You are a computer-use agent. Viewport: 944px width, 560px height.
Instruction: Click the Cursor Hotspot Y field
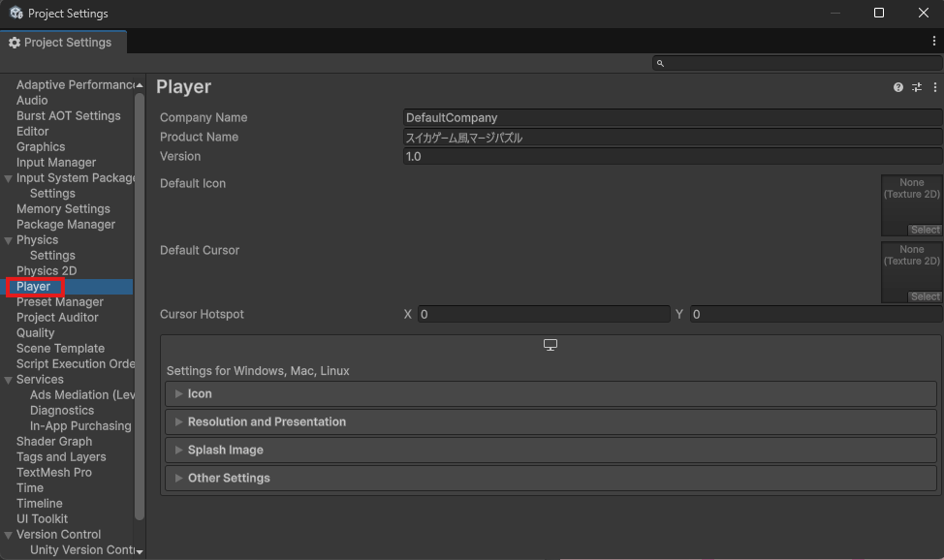point(816,314)
